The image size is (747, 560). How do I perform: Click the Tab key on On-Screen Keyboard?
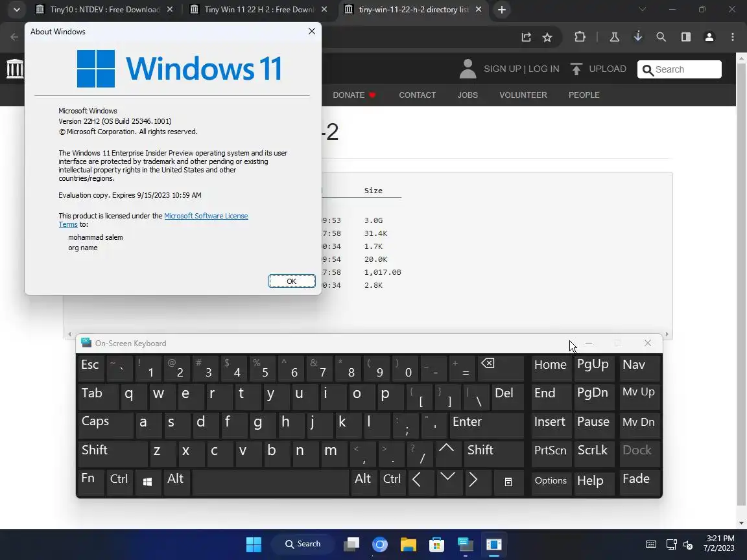(x=97, y=396)
